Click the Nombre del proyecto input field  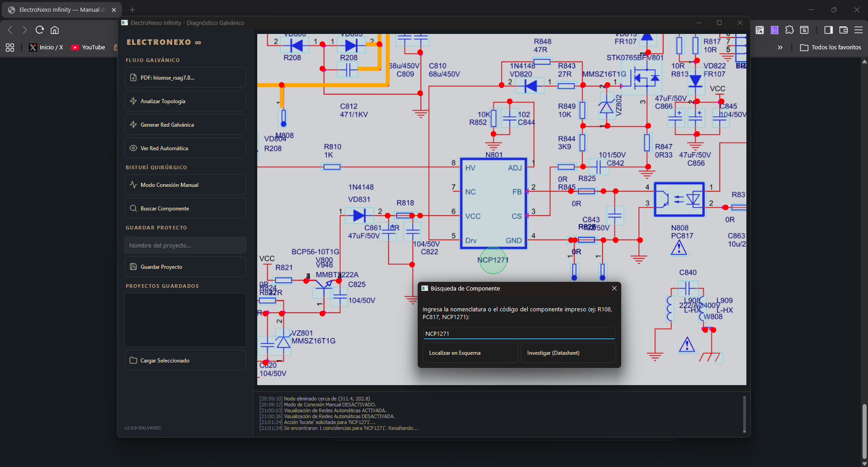coord(185,245)
